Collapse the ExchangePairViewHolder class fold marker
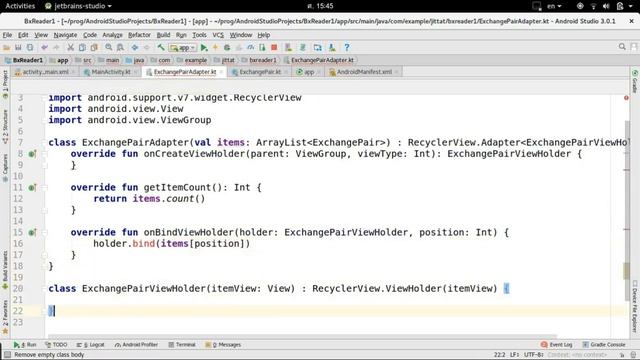Screen dimensions: 640x360 [x=45, y=289]
